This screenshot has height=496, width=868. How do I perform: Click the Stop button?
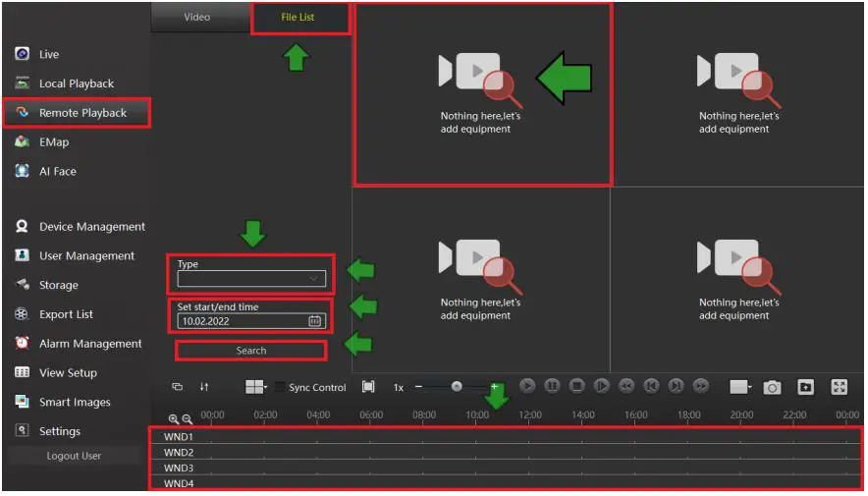[x=576, y=386]
